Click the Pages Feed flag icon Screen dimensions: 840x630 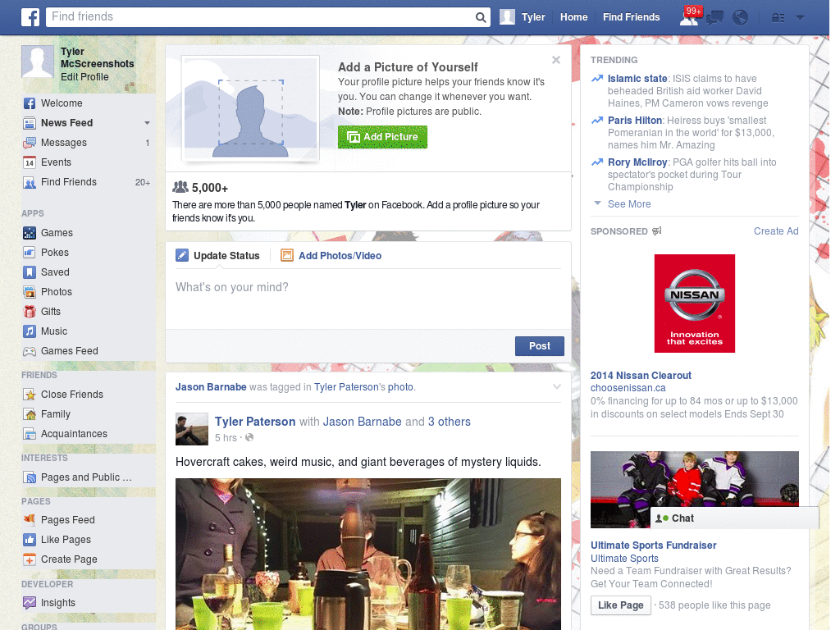click(x=30, y=519)
